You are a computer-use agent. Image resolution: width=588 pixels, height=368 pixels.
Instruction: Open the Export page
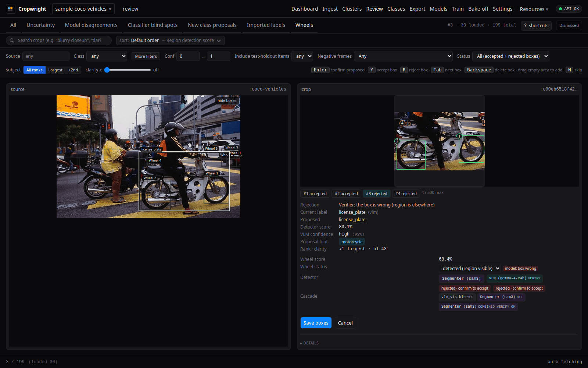[x=417, y=9]
